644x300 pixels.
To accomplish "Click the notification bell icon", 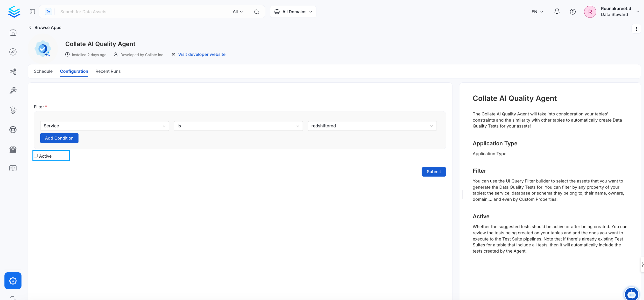I will click(x=557, y=12).
